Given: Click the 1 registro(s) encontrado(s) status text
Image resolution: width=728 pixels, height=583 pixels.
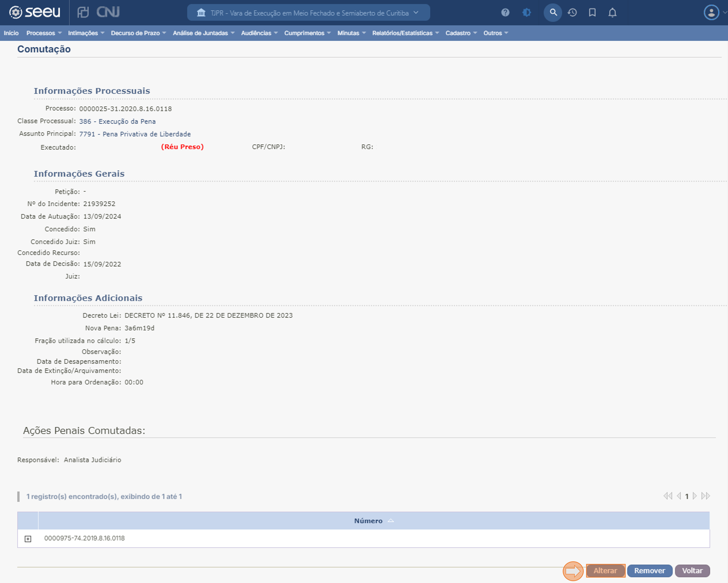Looking at the screenshot, I should click(104, 496).
